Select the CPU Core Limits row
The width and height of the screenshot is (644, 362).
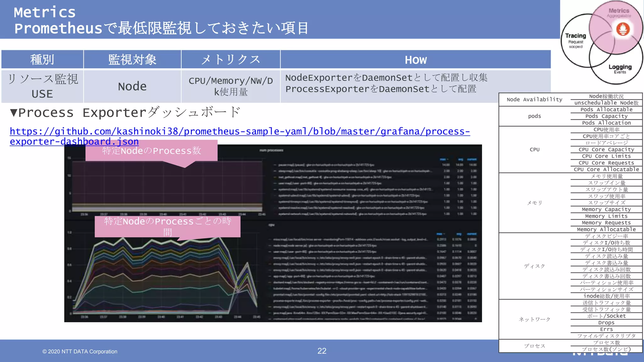[606, 156]
